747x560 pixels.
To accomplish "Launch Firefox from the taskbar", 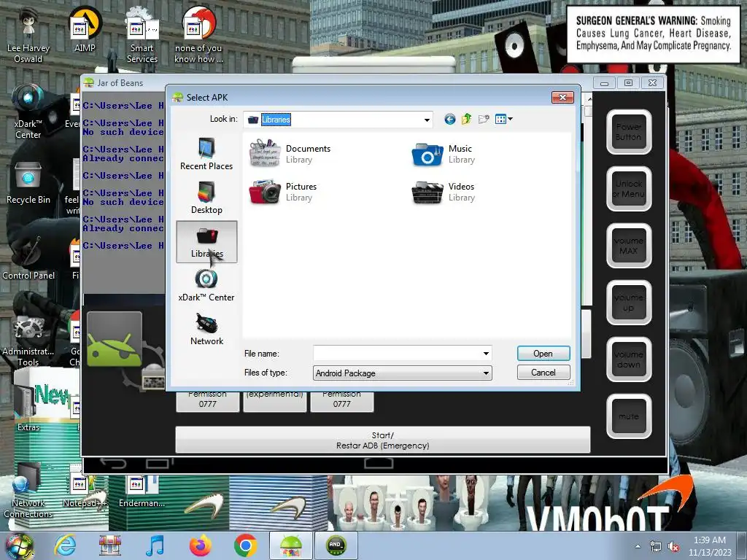I will click(x=200, y=545).
